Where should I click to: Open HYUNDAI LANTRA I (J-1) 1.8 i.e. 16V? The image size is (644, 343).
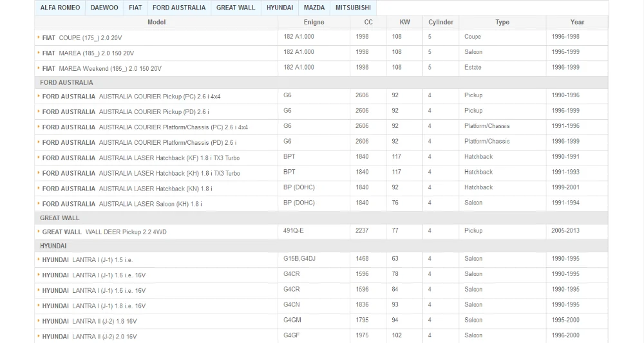point(93,306)
